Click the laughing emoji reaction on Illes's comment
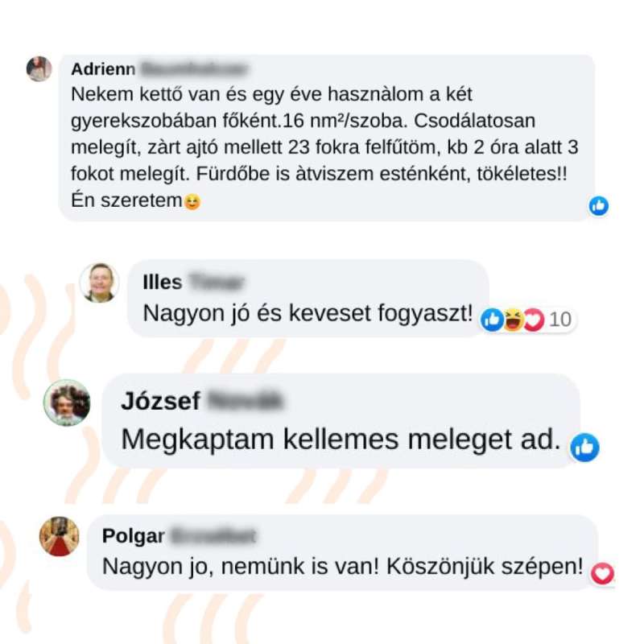The width and height of the screenshot is (644, 644). tap(513, 320)
